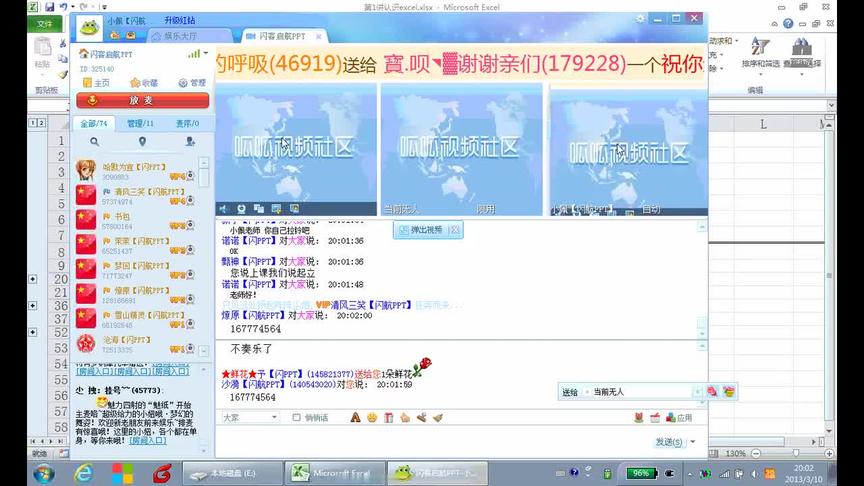Click the gift icon right of 送给 field
This screenshot has height=486, width=864.
(712, 391)
